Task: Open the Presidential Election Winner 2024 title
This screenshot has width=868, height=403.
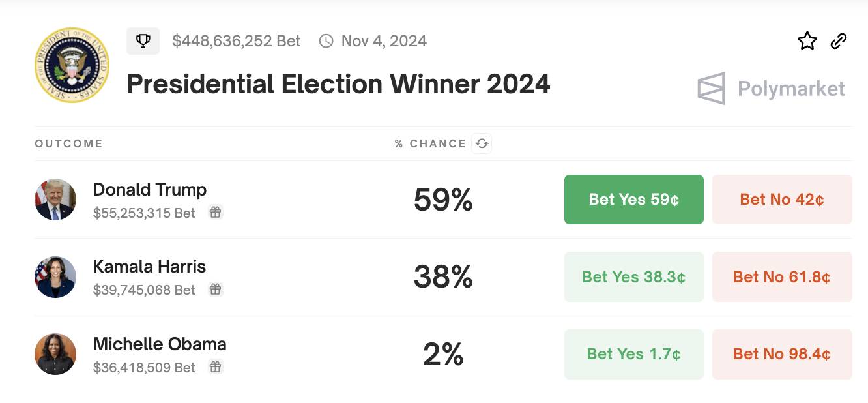Action: tap(338, 84)
